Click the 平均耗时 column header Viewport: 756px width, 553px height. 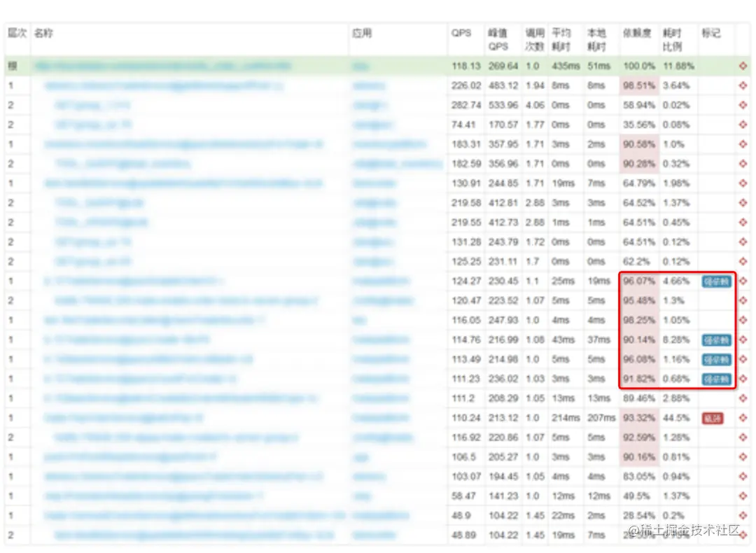point(561,39)
